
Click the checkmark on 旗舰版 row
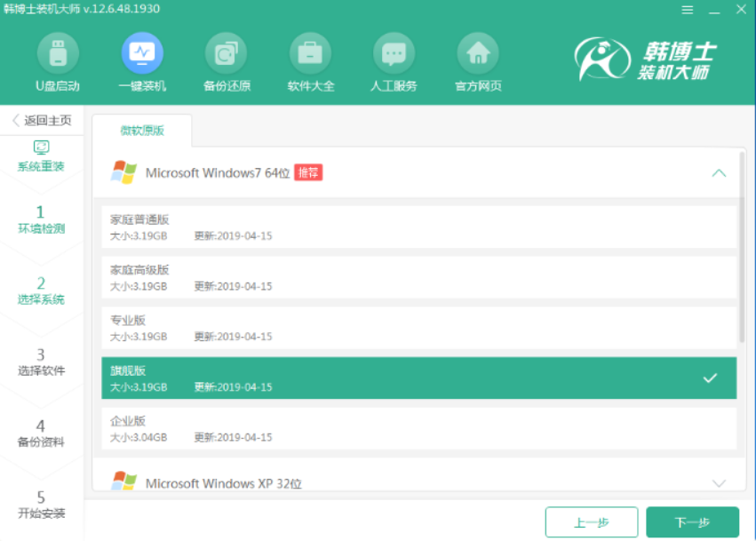(x=710, y=378)
